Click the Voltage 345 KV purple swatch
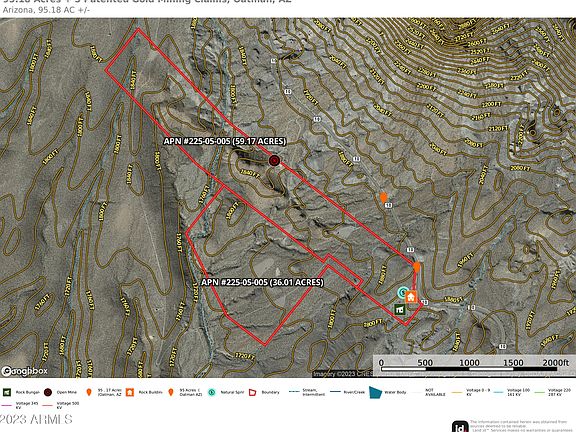This screenshot has height=432, width=576. tap(7, 405)
